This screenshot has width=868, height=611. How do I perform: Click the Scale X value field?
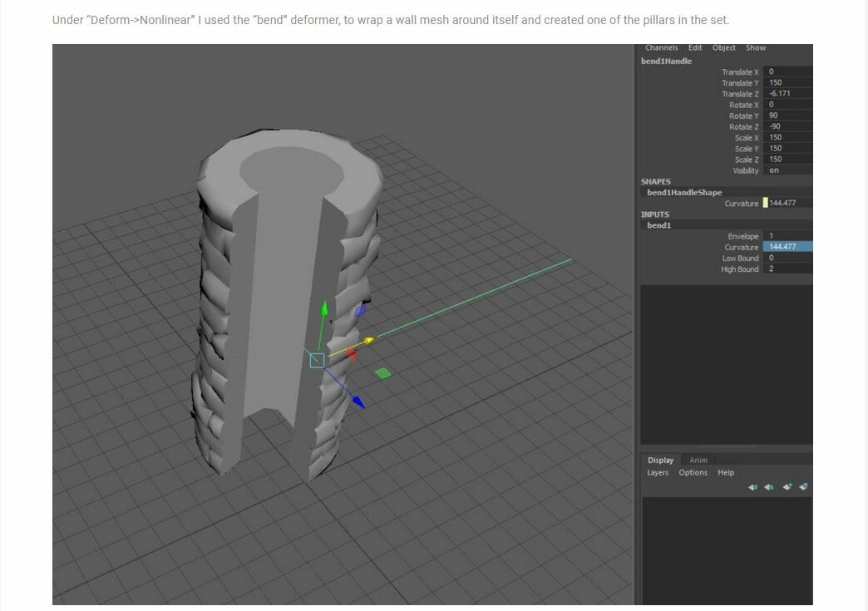pos(787,137)
